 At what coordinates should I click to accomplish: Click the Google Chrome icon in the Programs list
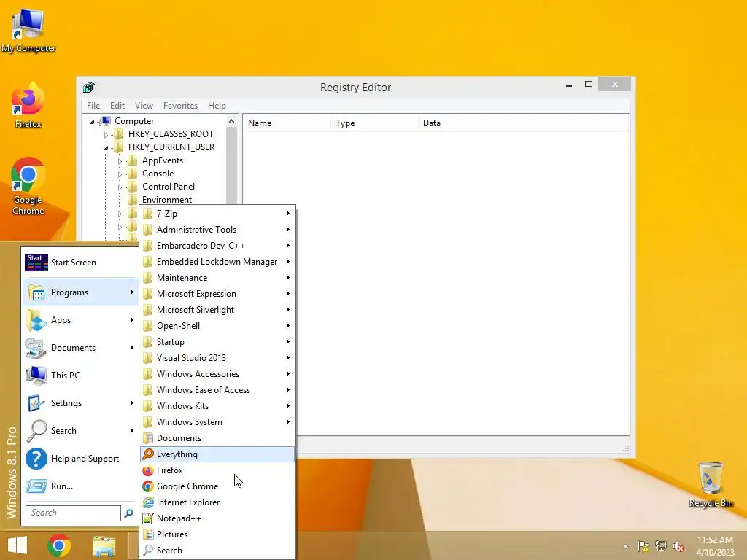click(148, 486)
